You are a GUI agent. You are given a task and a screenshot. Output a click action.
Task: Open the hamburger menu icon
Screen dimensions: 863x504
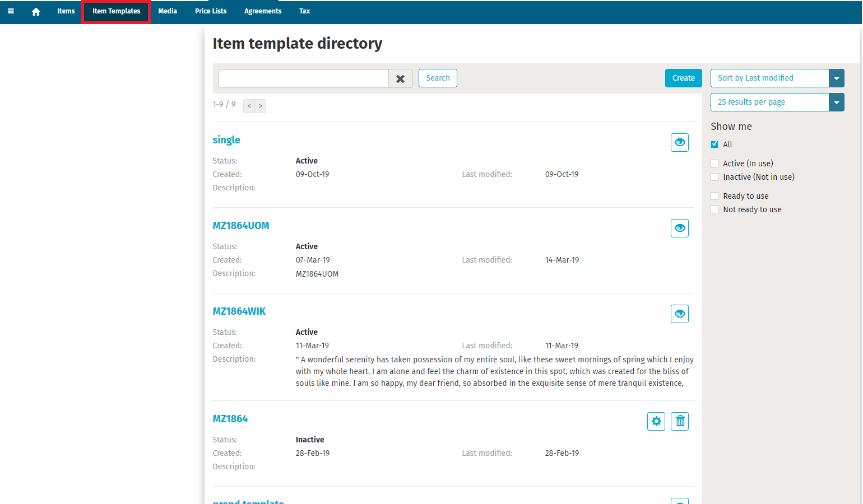coord(11,11)
